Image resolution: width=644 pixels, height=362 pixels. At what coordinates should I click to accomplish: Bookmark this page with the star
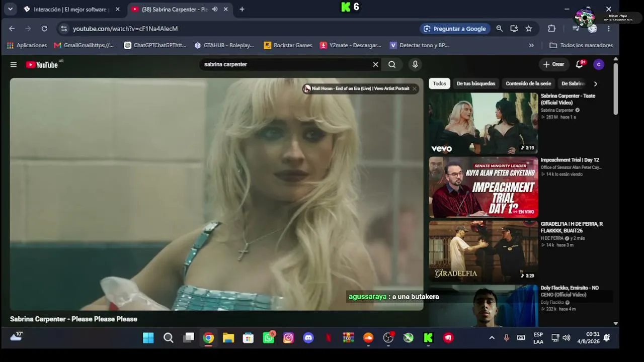point(529,29)
